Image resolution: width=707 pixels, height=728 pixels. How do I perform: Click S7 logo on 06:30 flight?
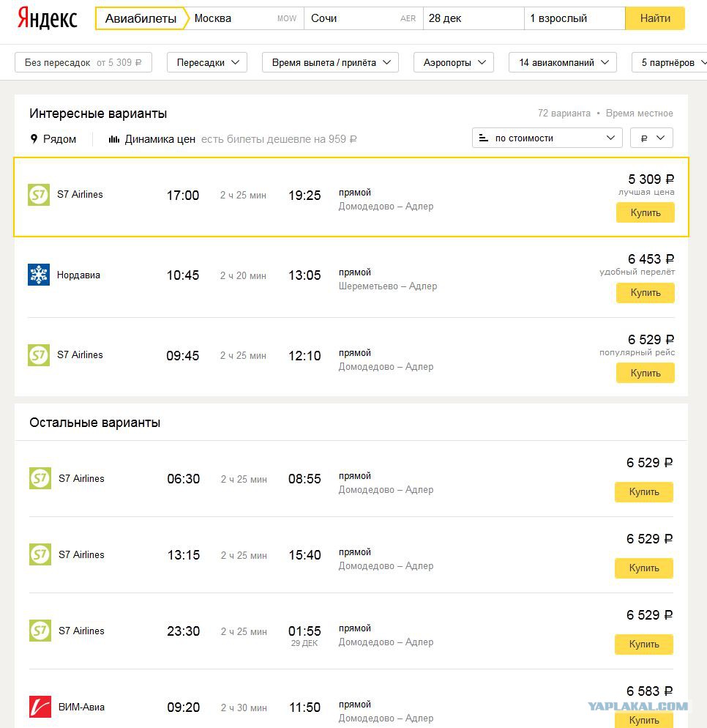40,478
